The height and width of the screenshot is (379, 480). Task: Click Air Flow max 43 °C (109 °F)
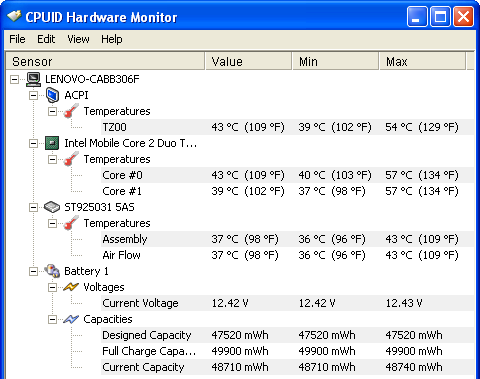point(422,255)
